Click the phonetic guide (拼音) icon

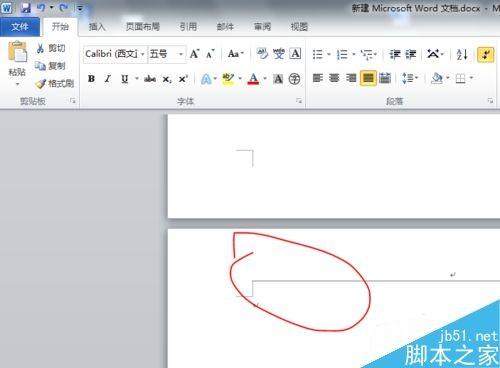[x=279, y=53]
